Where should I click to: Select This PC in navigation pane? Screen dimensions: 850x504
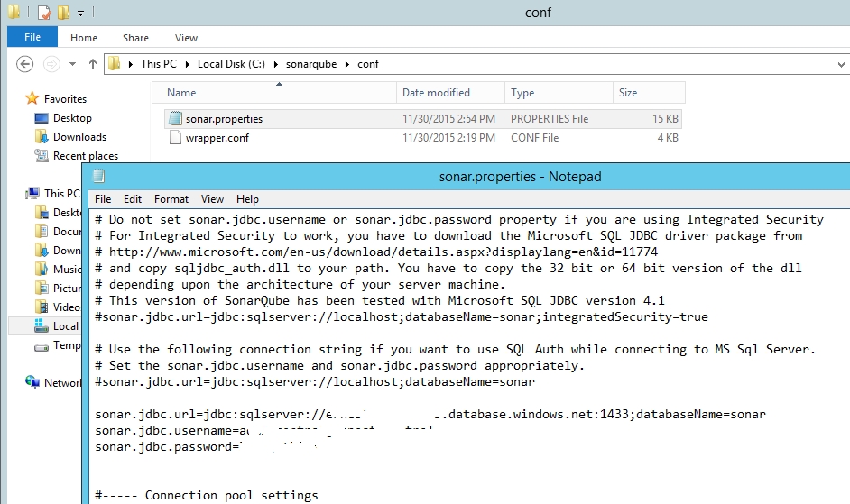pyautogui.click(x=61, y=194)
